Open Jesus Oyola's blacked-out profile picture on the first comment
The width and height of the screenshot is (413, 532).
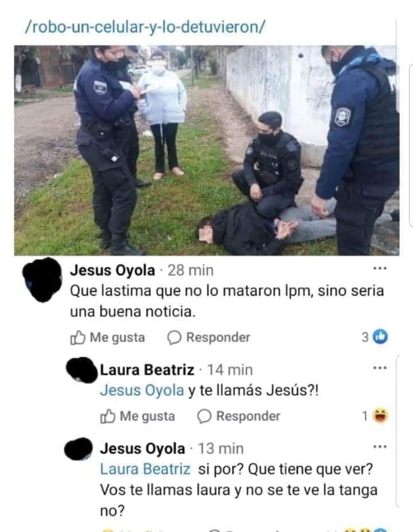pos(42,280)
